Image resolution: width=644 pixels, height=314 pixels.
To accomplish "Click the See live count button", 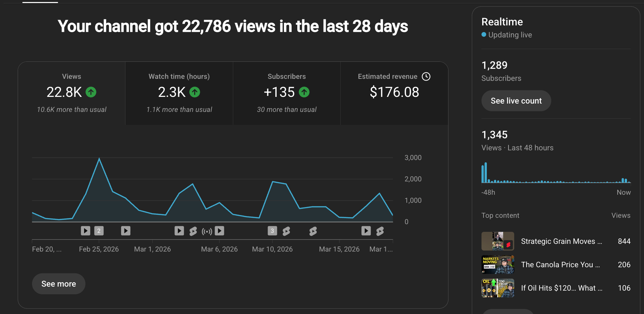I will point(516,101).
